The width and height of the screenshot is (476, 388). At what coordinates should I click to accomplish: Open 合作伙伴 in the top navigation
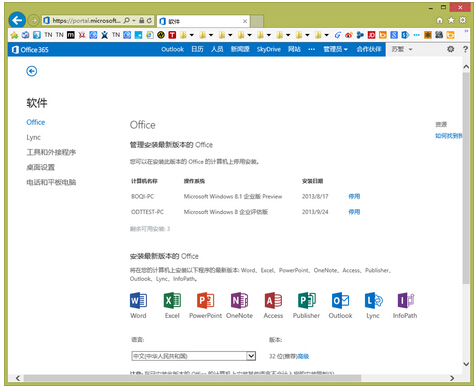369,49
